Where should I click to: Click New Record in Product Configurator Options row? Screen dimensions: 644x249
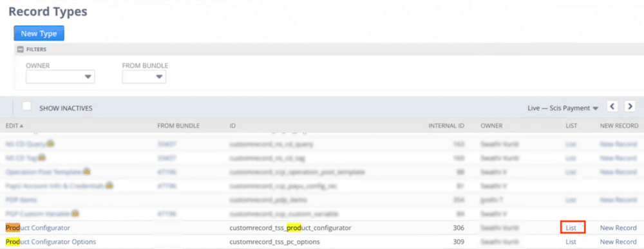point(618,242)
